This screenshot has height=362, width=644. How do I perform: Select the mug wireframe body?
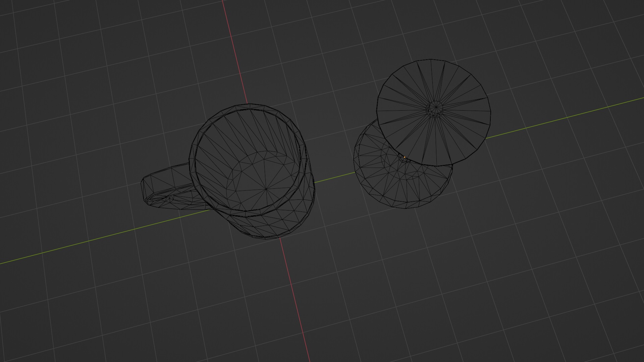pyautogui.click(x=252, y=171)
